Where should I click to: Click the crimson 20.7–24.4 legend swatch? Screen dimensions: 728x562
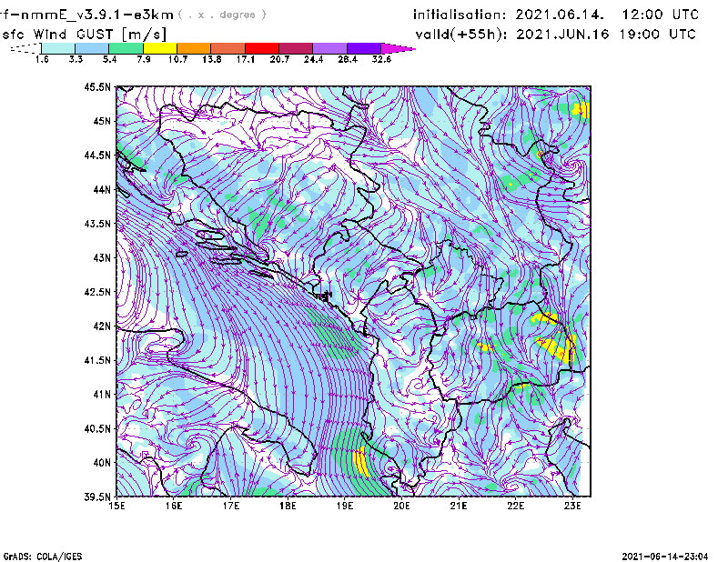[x=296, y=48]
